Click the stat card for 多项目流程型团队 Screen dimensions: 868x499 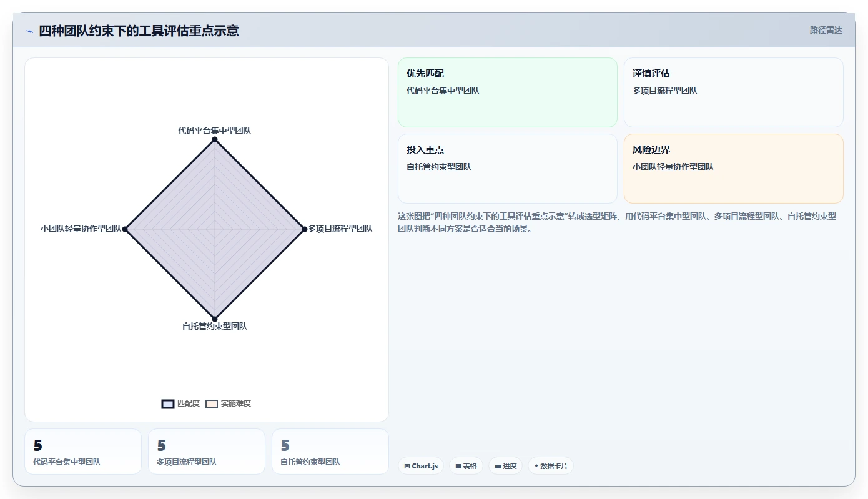207,452
